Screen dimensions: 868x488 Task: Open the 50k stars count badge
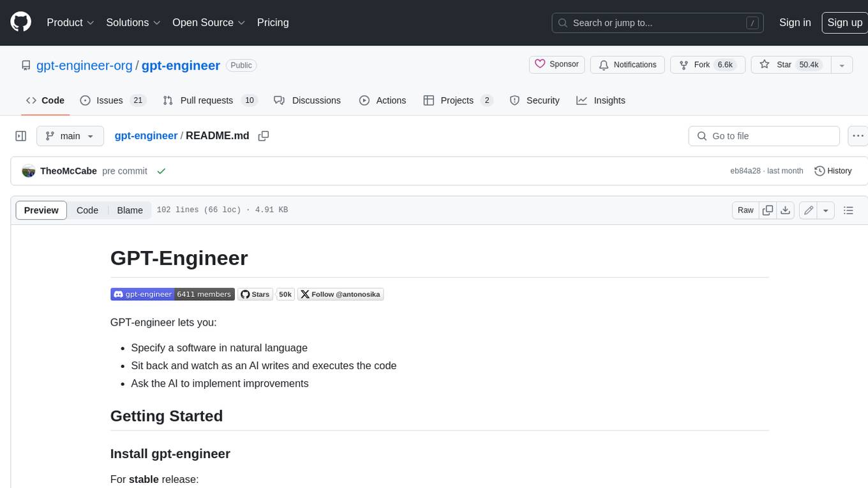[x=285, y=294]
